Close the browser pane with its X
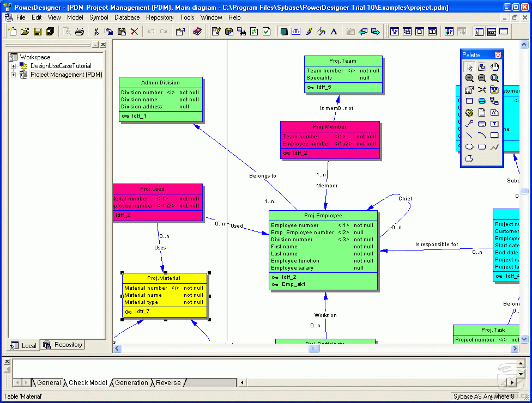This screenshot has height=403, width=532. point(103,45)
